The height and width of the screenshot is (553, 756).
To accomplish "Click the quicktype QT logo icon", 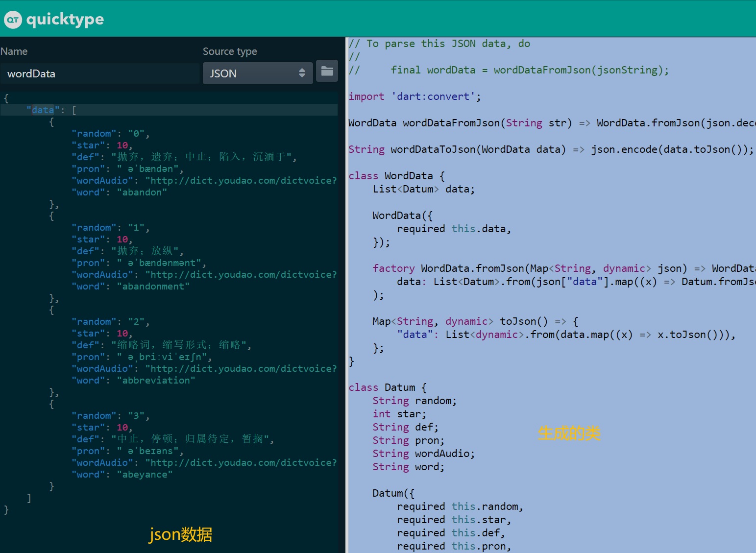I will tap(13, 20).
